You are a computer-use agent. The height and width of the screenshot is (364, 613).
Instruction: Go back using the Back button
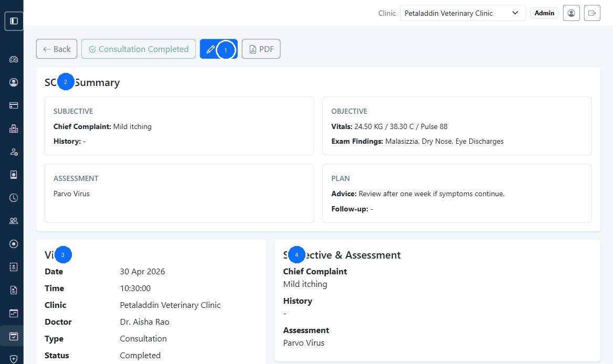(57, 49)
